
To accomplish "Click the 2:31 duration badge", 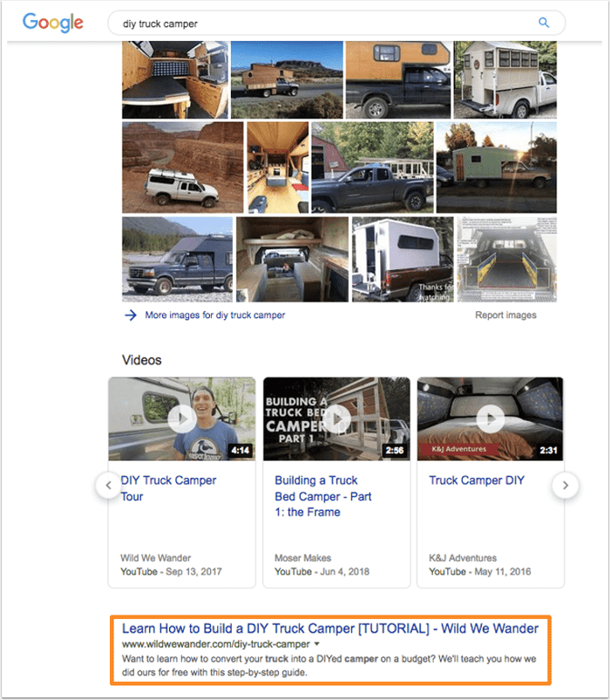I will (x=548, y=451).
